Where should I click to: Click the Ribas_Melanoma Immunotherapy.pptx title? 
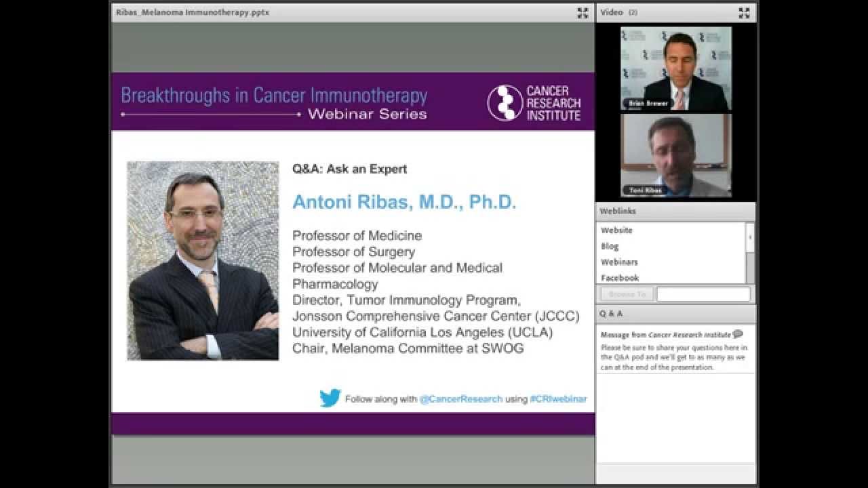(x=193, y=13)
